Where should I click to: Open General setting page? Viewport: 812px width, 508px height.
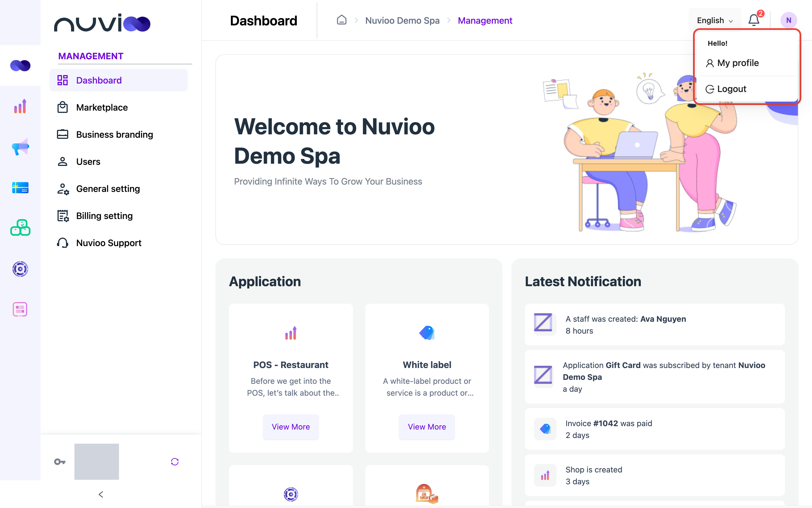point(119,189)
